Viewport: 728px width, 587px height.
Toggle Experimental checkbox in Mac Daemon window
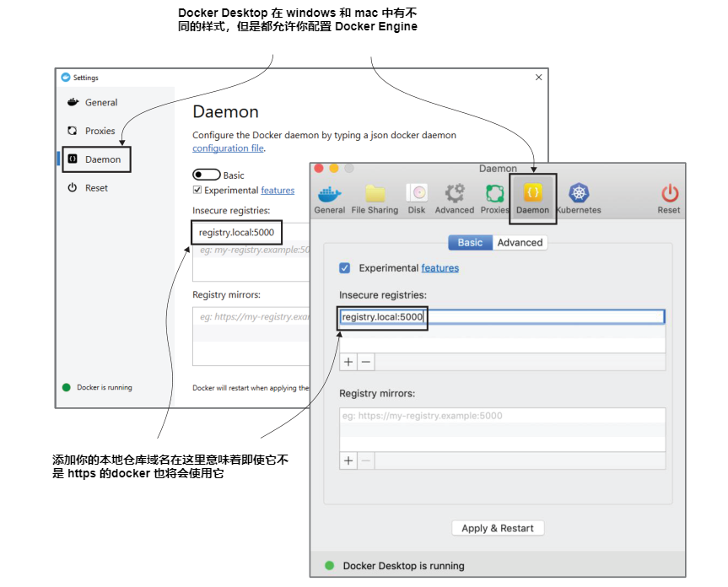pyautogui.click(x=344, y=267)
